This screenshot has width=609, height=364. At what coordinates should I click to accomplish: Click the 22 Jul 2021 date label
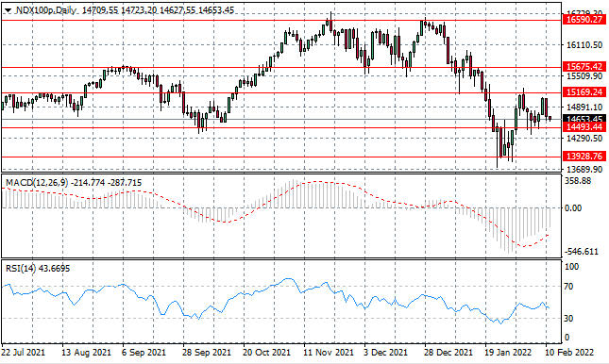coord(23,353)
